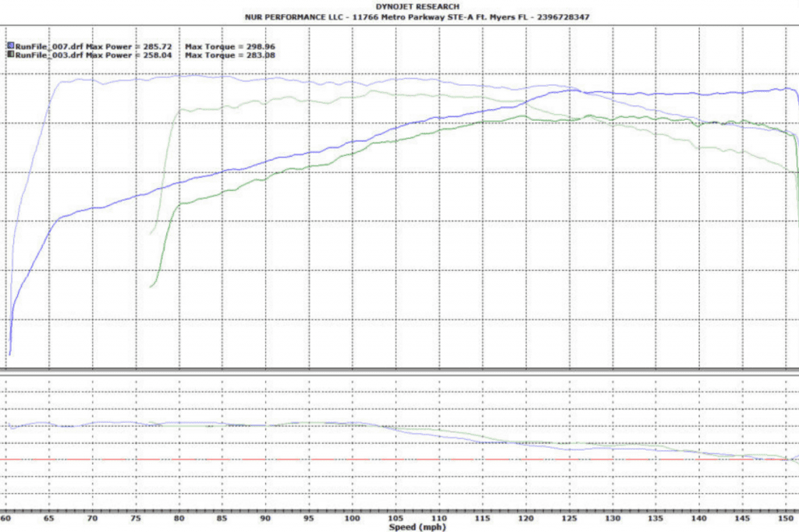
Task: Click the 100 mph axis tick label
Action: pos(353,516)
